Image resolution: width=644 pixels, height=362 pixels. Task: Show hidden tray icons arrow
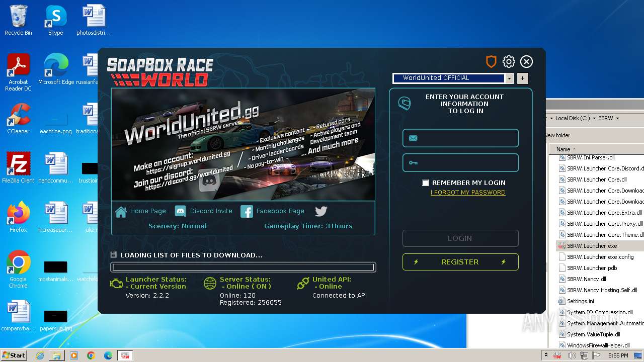[x=546, y=355]
